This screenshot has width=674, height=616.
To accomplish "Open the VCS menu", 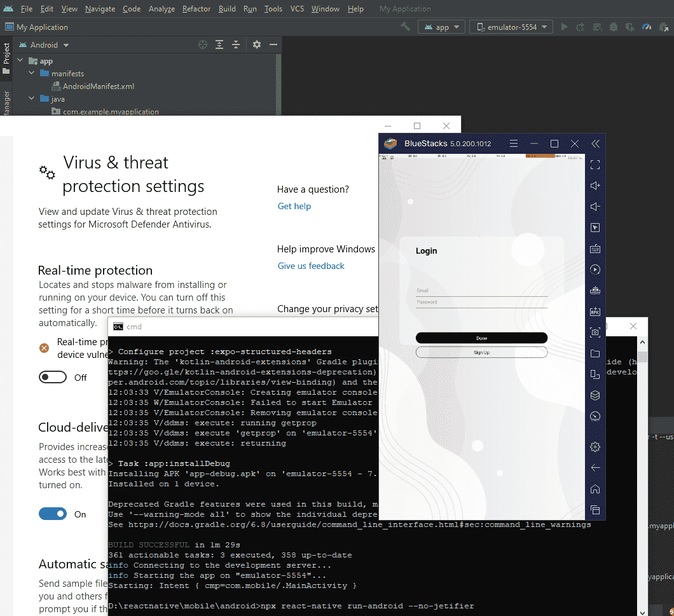I will [297, 9].
